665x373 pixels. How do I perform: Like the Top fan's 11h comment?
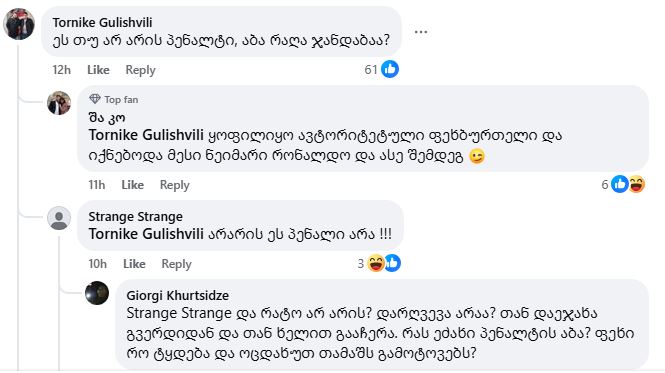(132, 185)
